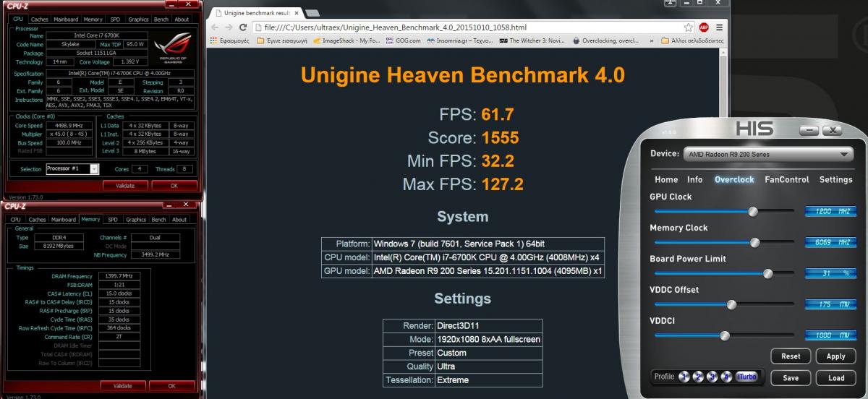The image size is (868, 399).
Task: Select HIS profile 1 icon
Action: coord(684,377)
